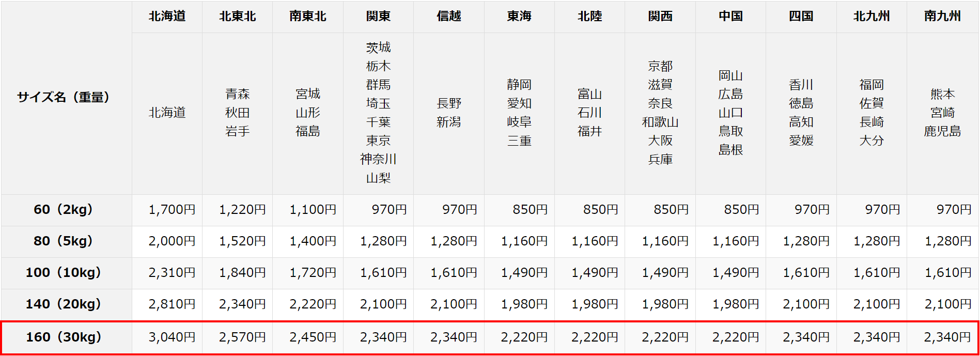
Task: Click the 2,810円 price in 140 row
Action: coord(172,304)
